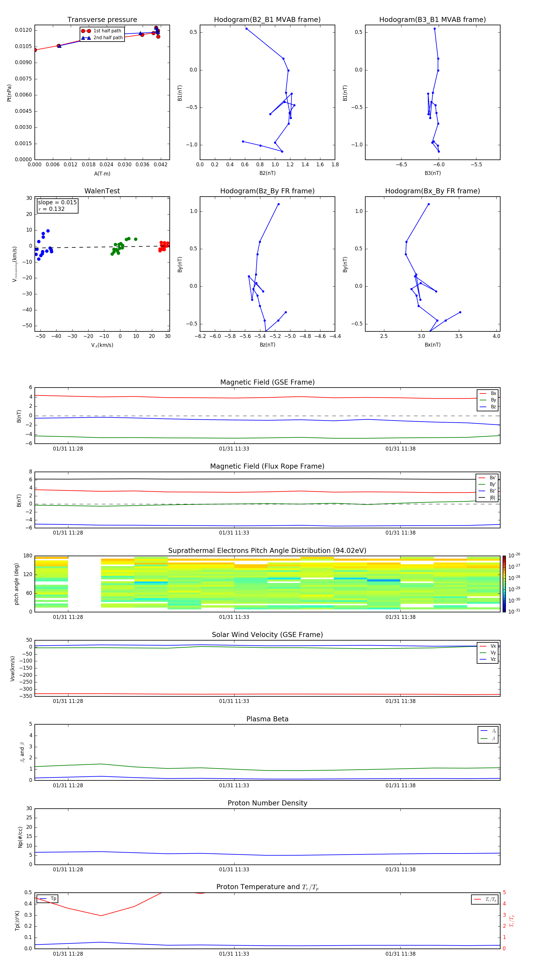Viewport: 535px width, 980px height.
Task: Select the 'Hodogram(B3_B1 MVAB frame)' title
Action: pos(432,20)
